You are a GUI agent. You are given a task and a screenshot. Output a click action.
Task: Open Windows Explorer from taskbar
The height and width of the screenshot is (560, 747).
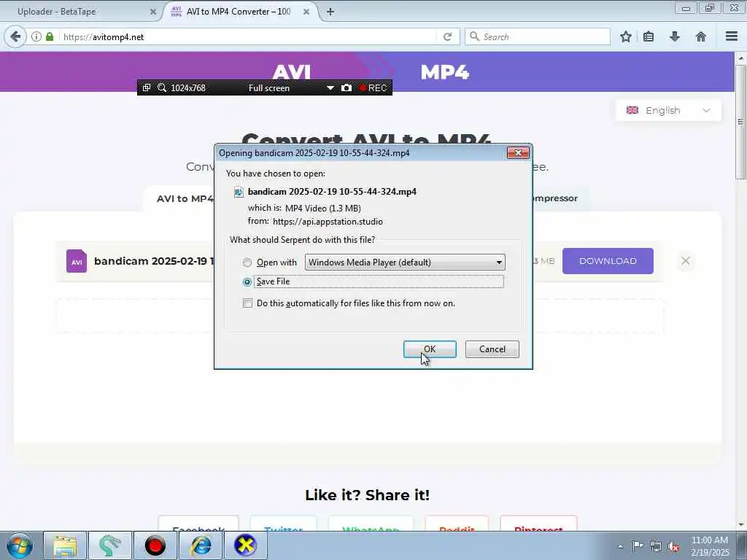65,545
